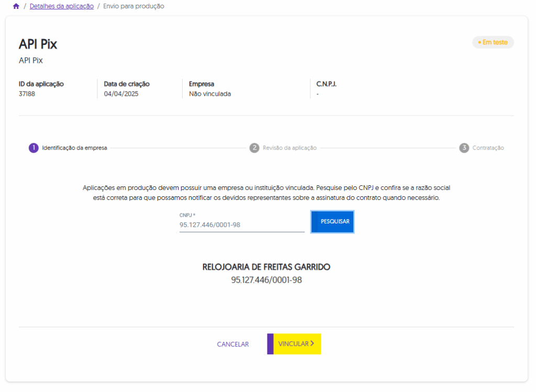
Task: Select the step 2 circle icon
Action: (254, 148)
